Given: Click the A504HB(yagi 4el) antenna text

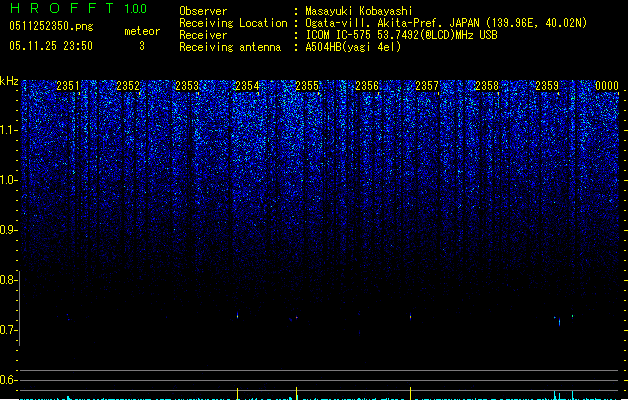Looking at the screenshot, I should click(x=353, y=47).
